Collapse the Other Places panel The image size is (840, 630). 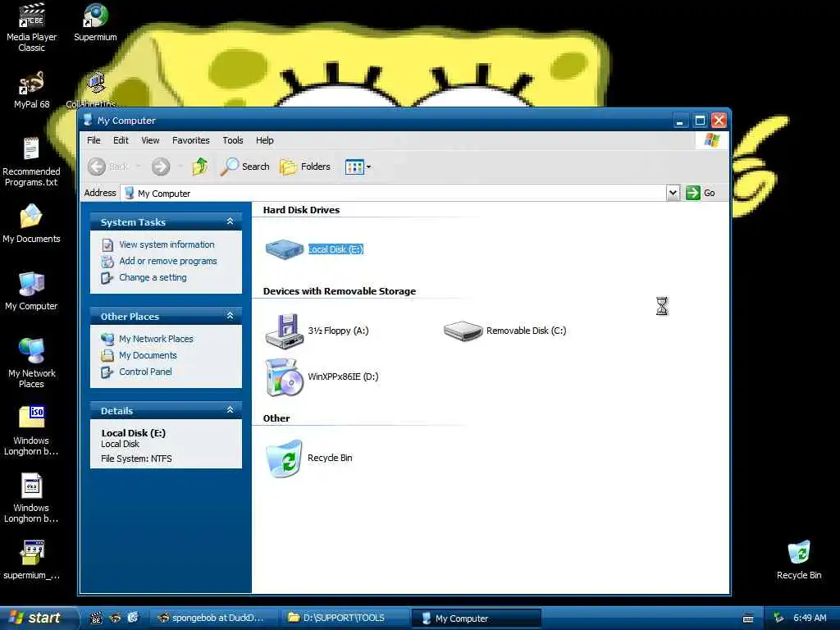[x=230, y=316]
